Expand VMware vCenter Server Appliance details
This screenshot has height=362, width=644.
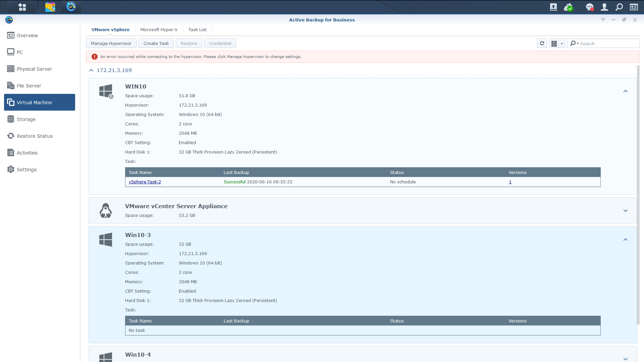pyautogui.click(x=625, y=211)
